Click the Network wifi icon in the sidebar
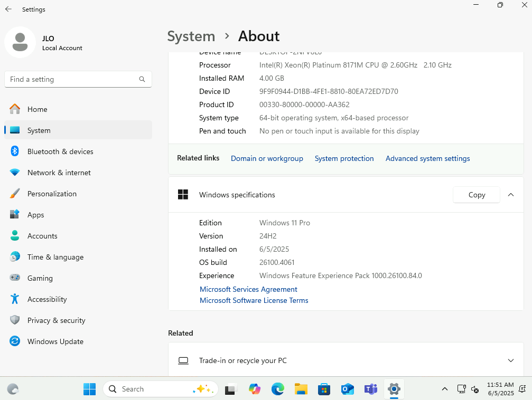This screenshot has height=400, width=532. pyautogui.click(x=15, y=172)
